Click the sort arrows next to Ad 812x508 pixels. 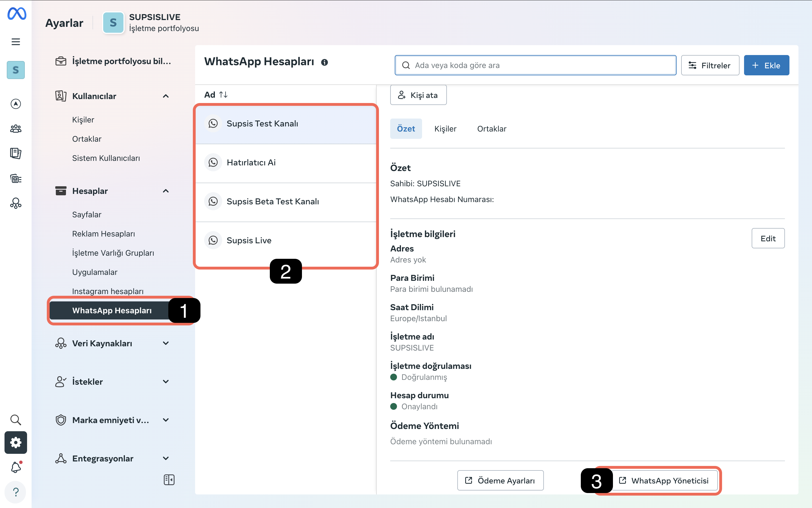click(224, 95)
